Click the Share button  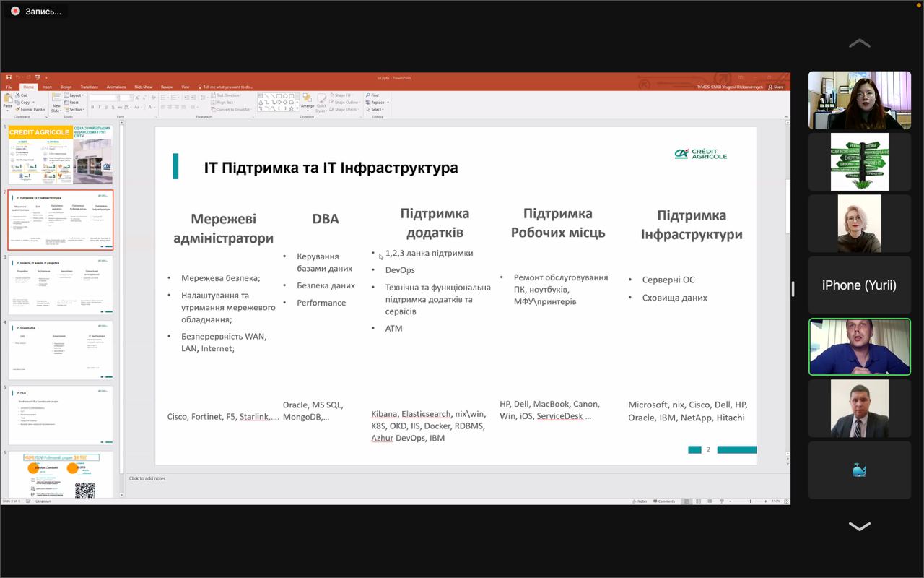point(776,87)
